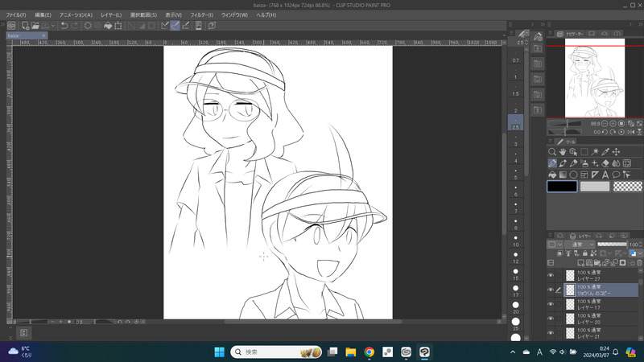The height and width of the screenshot is (362, 644).
Task: Open palette color dropdown in layer panel
Action: [555, 245]
